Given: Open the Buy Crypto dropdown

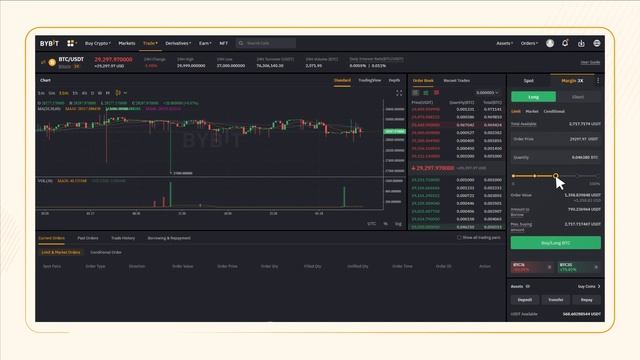Looking at the screenshot, I should [98, 43].
